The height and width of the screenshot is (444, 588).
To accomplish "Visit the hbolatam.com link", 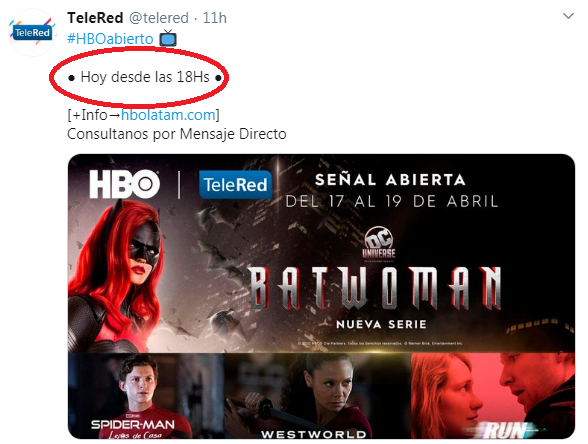I will (168, 115).
